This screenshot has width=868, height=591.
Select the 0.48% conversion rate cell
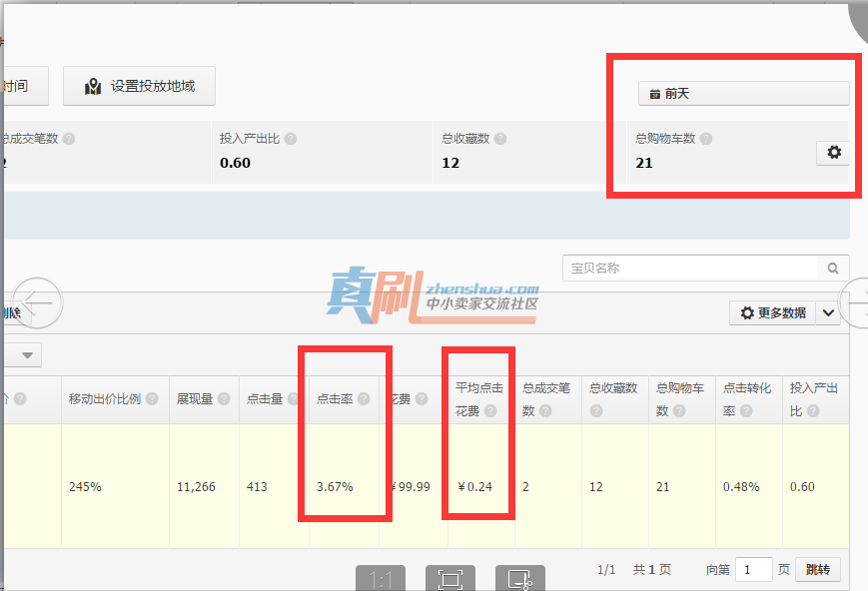point(741,487)
